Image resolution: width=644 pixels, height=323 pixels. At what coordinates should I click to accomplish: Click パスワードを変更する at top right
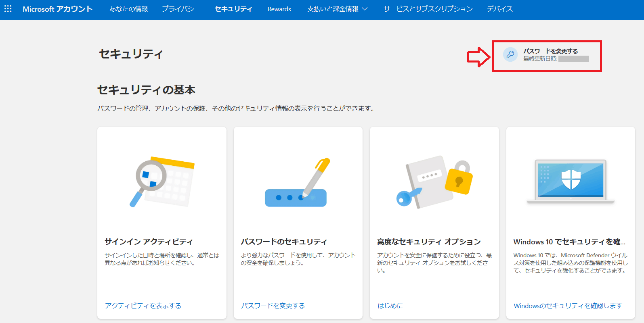coord(550,51)
